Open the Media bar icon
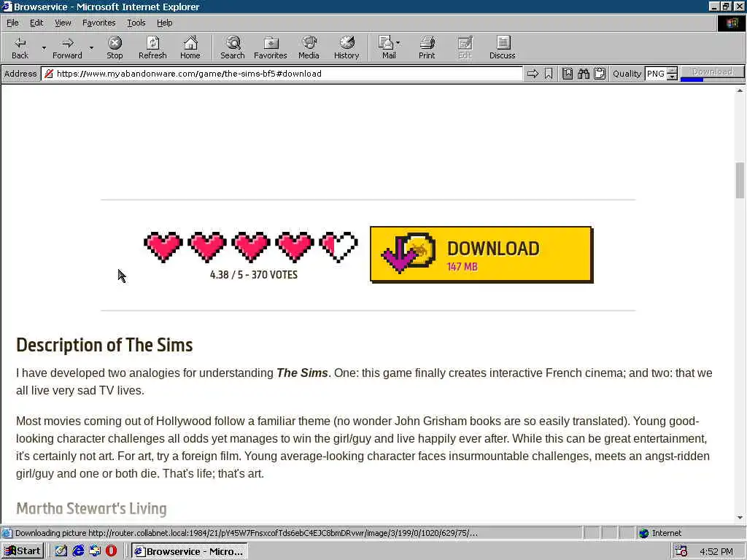747x560 pixels. click(x=309, y=47)
